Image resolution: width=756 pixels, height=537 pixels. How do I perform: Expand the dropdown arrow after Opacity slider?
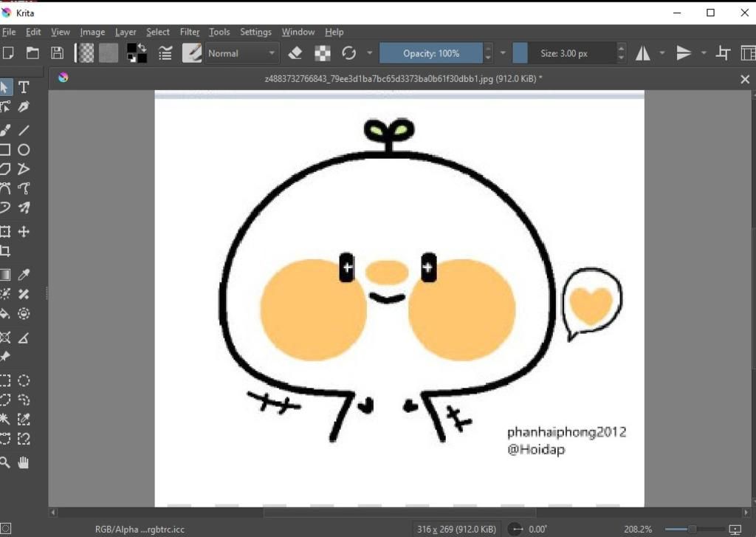(503, 52)
